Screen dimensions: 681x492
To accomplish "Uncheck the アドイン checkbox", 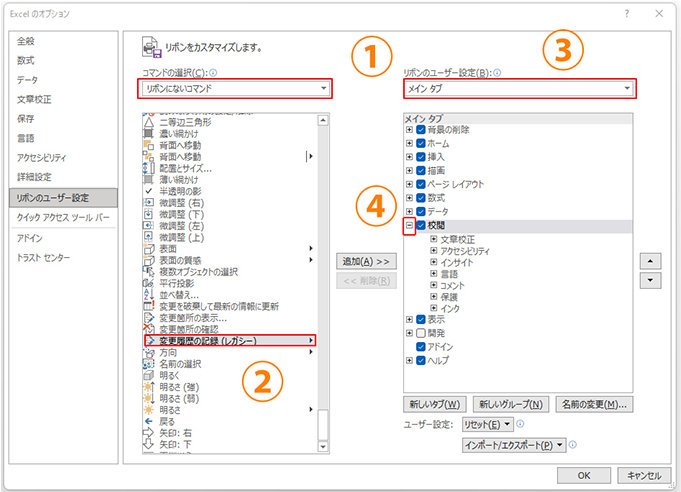I will 420,347.
